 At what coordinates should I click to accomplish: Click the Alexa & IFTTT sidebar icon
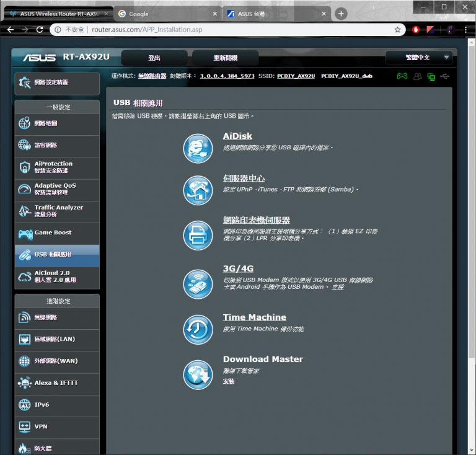click(x=25, y=382)
